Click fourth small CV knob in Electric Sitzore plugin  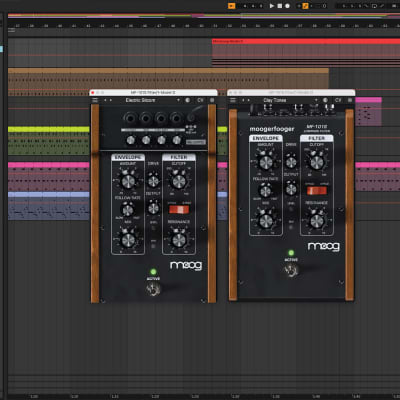click(x=177, y=140)
